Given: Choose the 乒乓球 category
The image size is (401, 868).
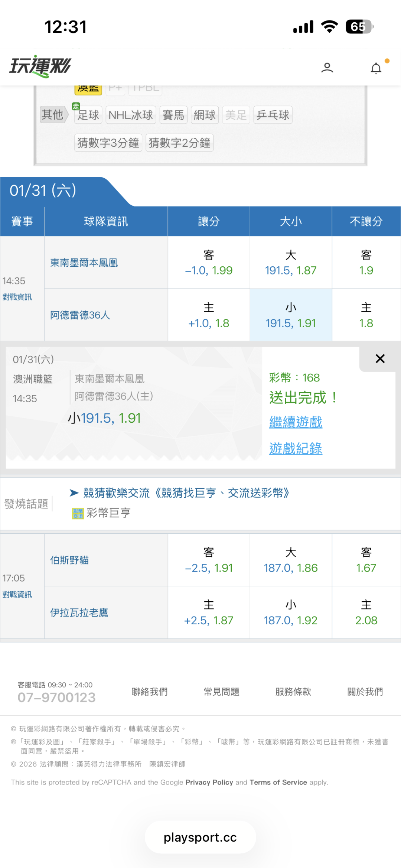Looking at the screenshot, I should pyautogui.click(x=273, y=115).
